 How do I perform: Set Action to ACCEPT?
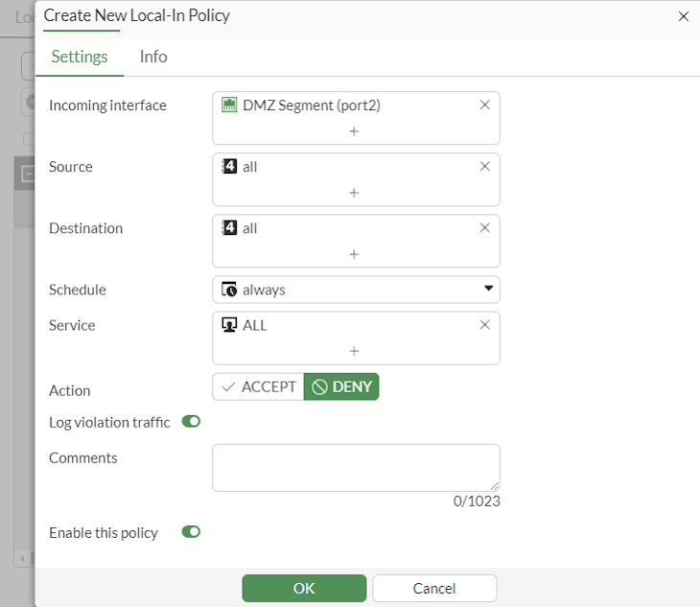258,386
